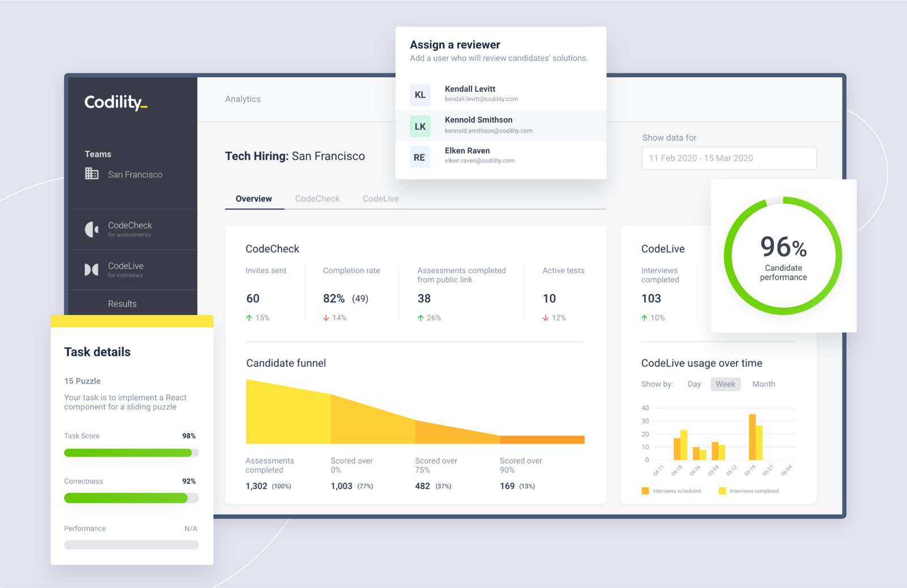Click the Interviews completed legend swatch
This screenshot has height=588, width=907.
(722, 491)
